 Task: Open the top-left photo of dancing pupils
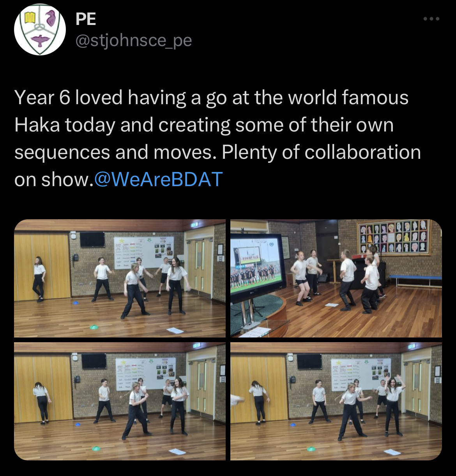coord(120,278)
